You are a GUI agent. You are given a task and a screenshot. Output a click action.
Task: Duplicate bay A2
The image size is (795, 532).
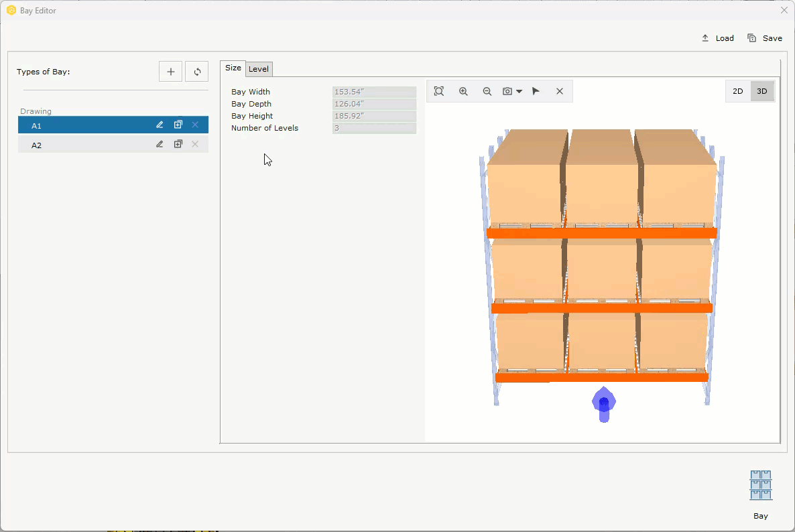[178, 145]
